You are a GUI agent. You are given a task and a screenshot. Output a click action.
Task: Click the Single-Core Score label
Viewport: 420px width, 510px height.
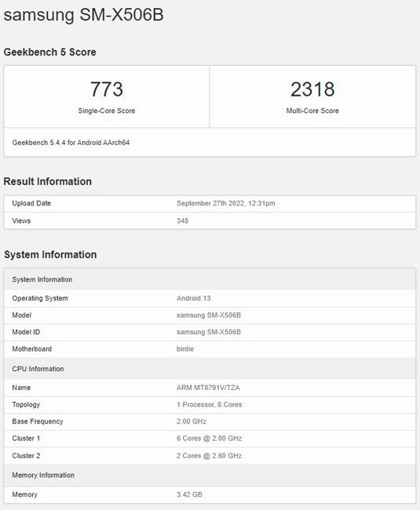pos(107,111)
